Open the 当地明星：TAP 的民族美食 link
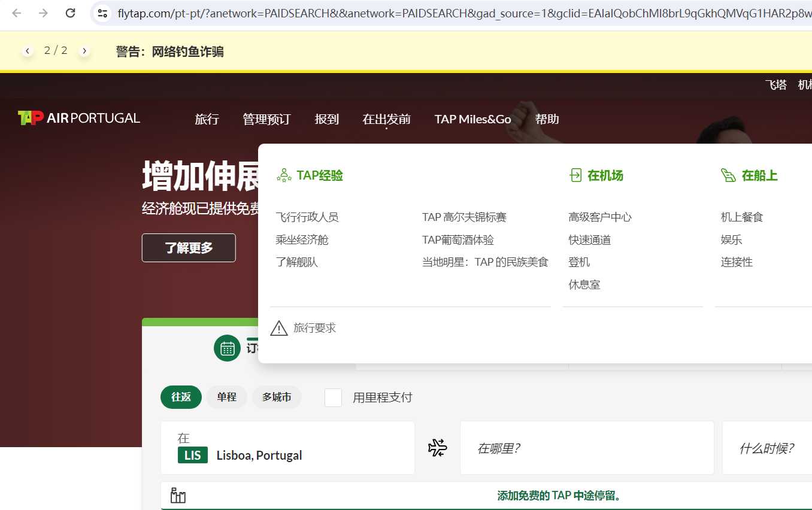This screenshot has height=510, width=812. click(x=485, y=262)
